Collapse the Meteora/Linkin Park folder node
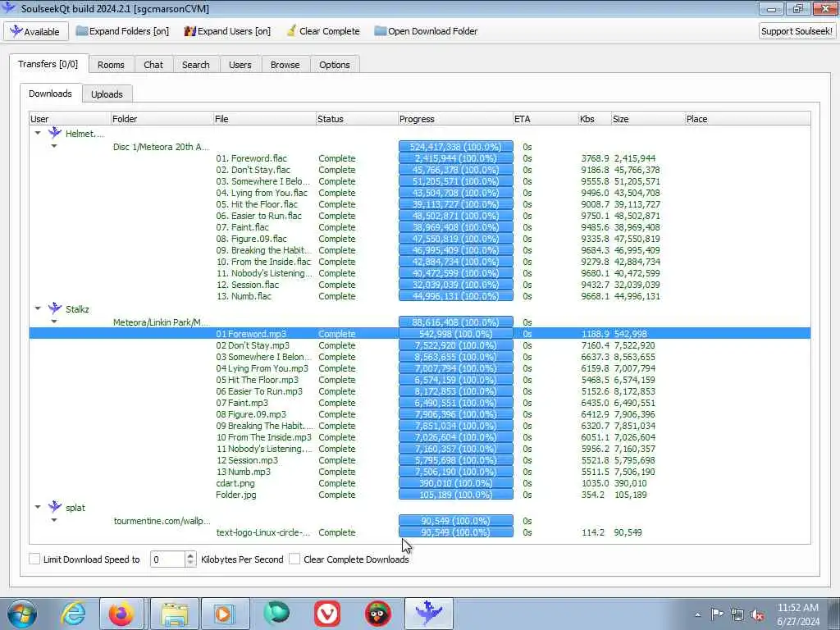 click(54, 322)
